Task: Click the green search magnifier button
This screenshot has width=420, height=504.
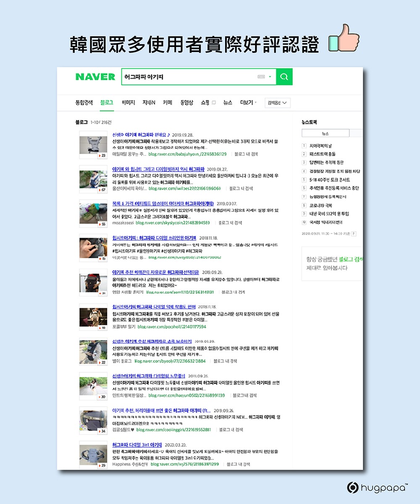Action: click(284, 77)
